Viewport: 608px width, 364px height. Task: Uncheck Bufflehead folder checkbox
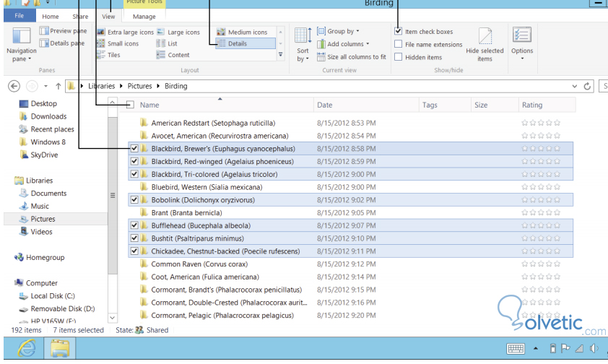click(134, 225)
